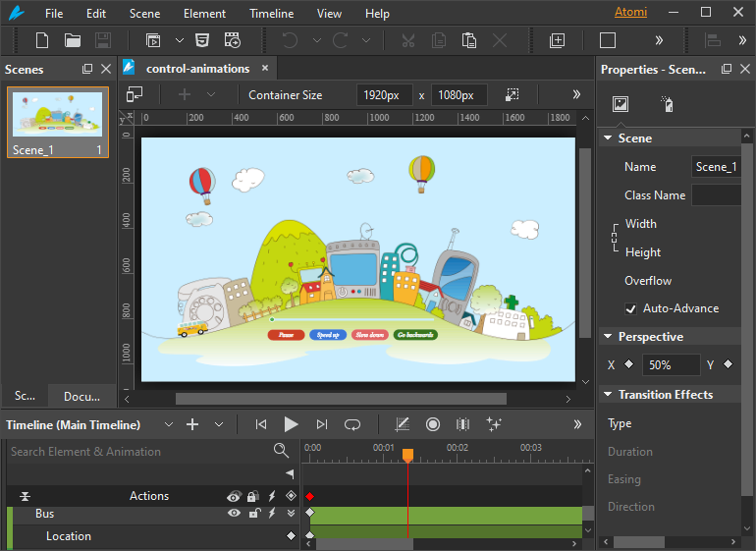This screenshot has width=756, height=551.
Task: Play the timeline animation
Action: (x=291, y=424)
